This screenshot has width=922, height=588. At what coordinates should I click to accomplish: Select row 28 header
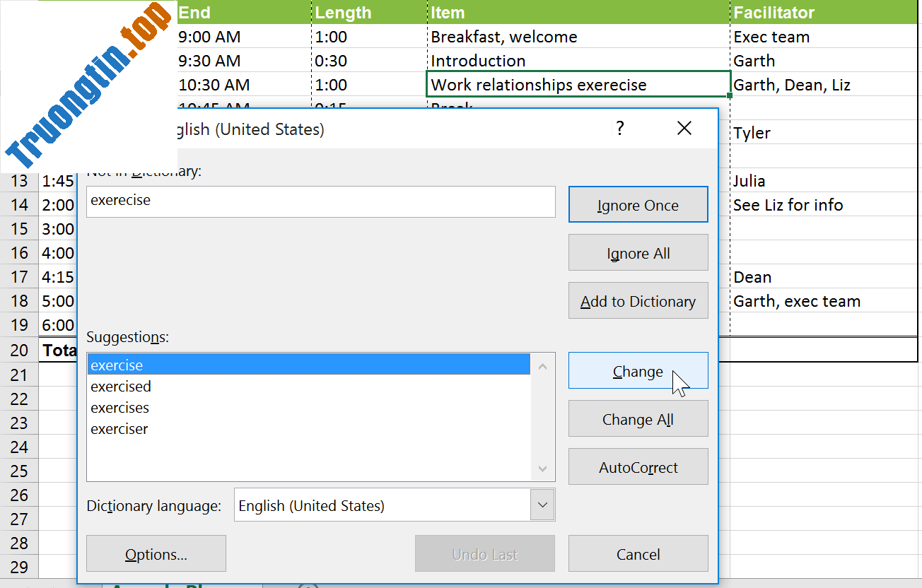19,543
